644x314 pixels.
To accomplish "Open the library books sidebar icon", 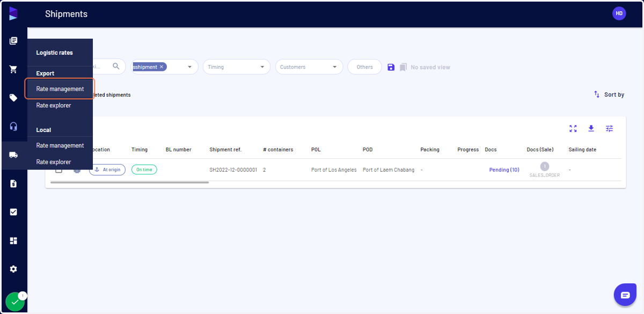I will (13, 41).
